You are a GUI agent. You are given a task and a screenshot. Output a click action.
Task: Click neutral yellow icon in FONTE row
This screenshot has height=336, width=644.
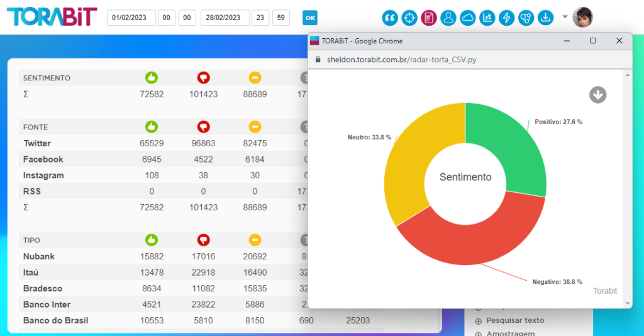(255, 127)
